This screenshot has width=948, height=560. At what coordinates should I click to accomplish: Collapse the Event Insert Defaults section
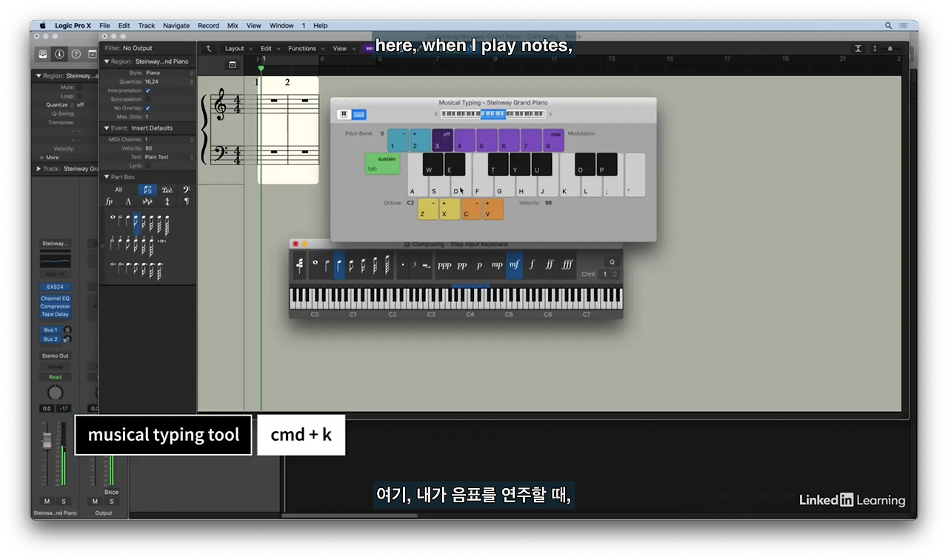(107, 128)
